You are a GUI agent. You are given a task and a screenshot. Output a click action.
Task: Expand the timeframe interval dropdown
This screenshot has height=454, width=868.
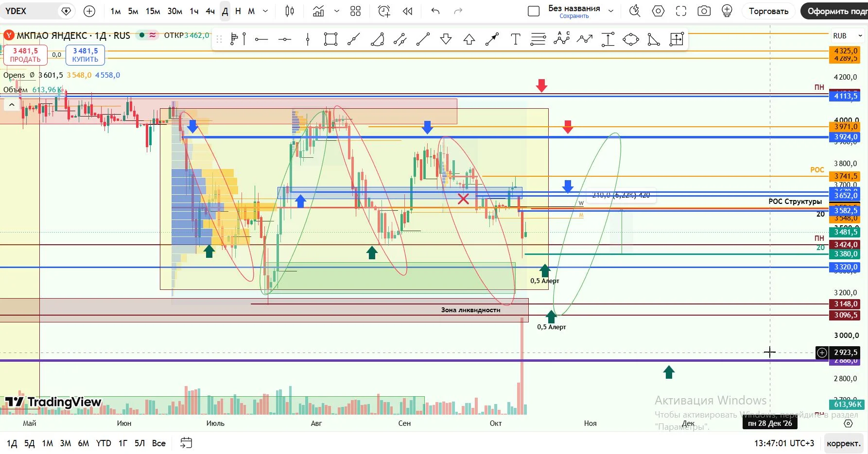pyautogui.click(x=265, y=11)
